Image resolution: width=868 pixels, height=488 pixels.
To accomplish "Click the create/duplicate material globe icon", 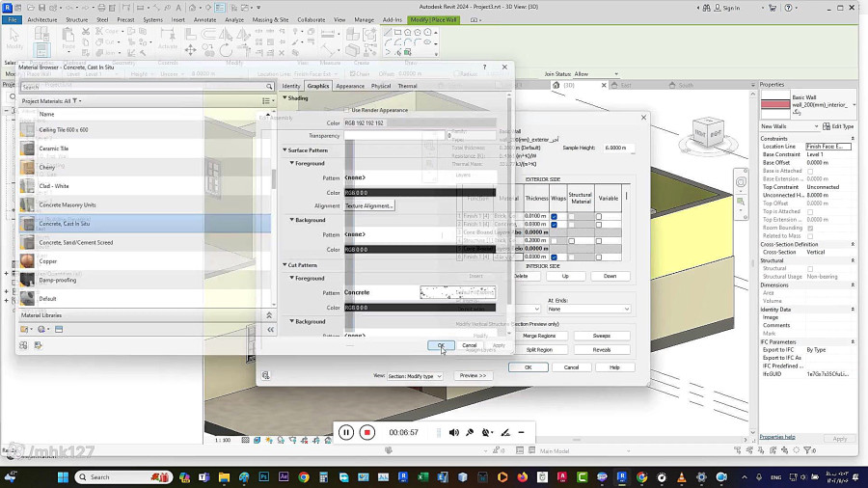I will (42, 329).
